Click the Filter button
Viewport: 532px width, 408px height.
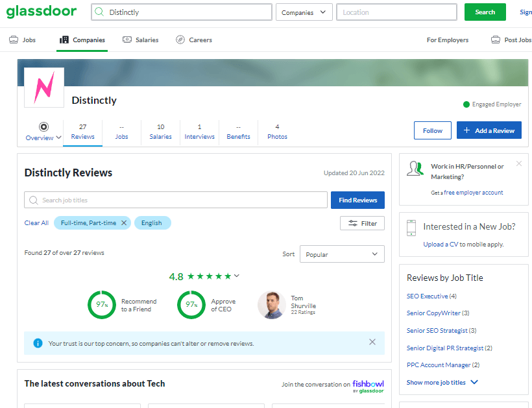coord(363,223)
